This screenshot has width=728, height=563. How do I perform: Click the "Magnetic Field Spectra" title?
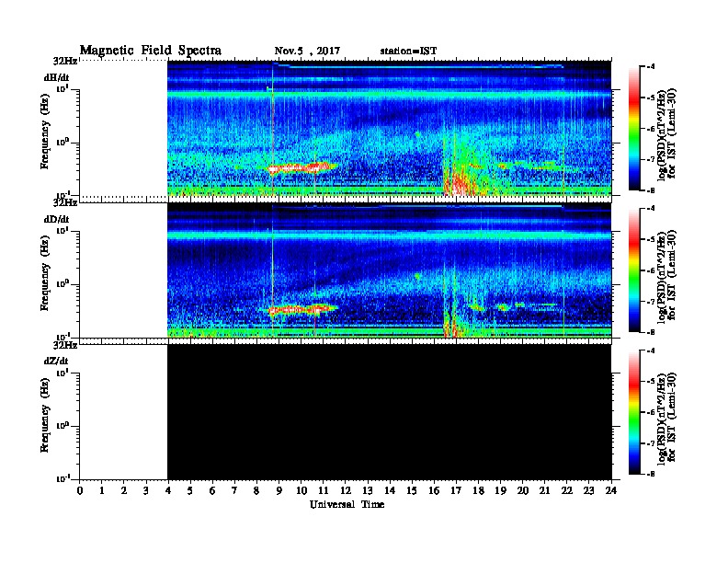[151, 51]
